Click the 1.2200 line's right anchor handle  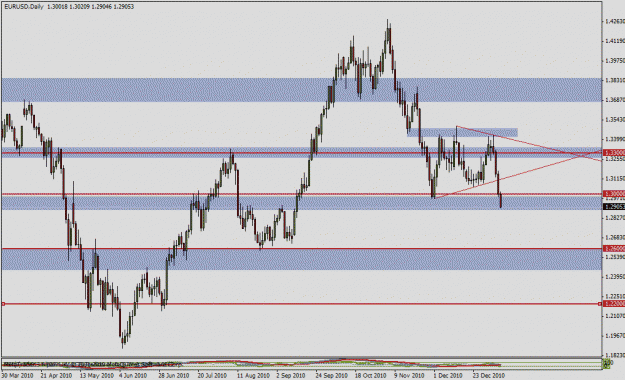tap(600, 304)
